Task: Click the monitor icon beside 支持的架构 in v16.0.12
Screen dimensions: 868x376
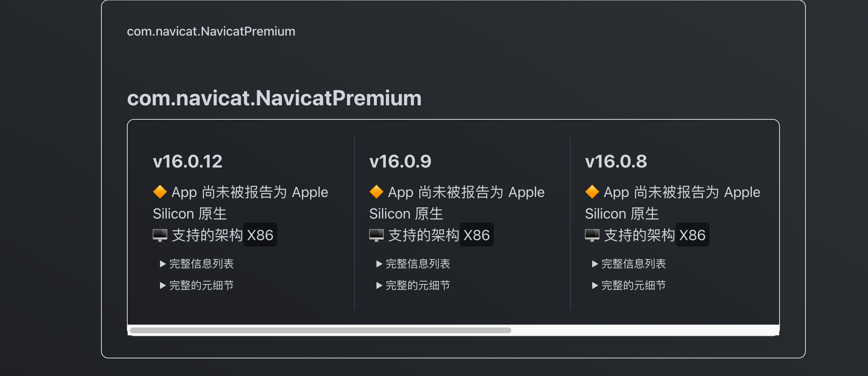Action: click(159, 234)
